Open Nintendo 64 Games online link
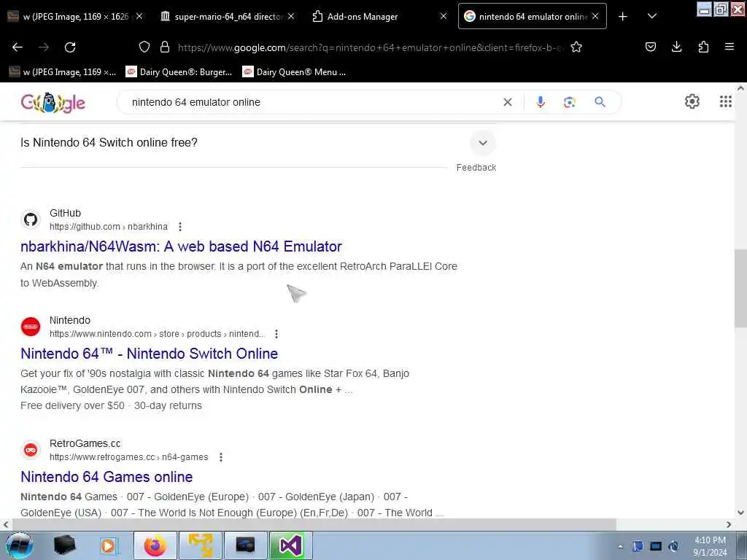This screenshot has height=560, width=747. click(107, 477)
